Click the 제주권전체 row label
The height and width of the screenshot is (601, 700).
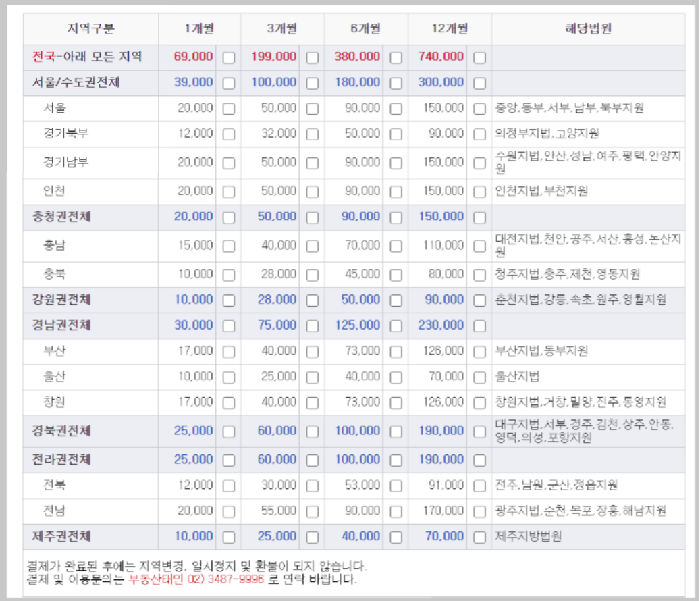(61, 536)
